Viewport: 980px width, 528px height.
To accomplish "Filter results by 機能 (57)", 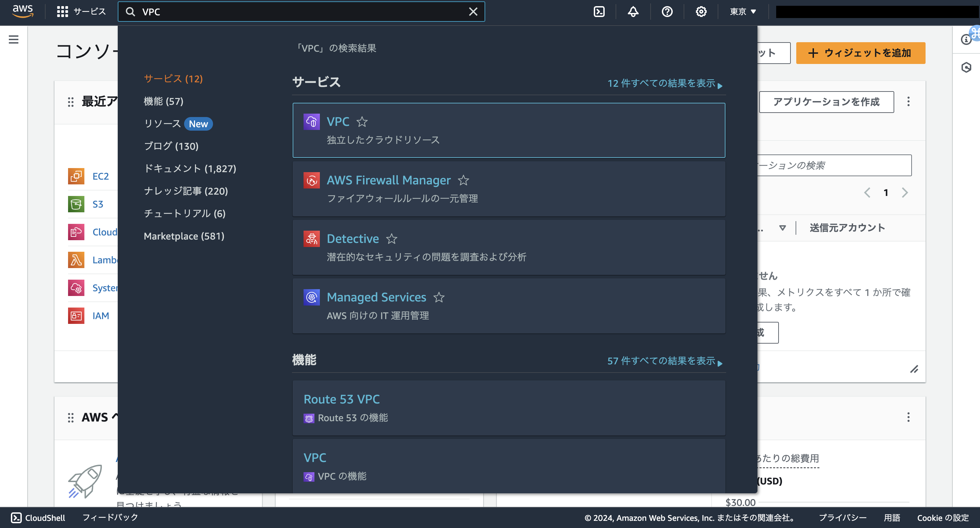I will coord(163,101).
